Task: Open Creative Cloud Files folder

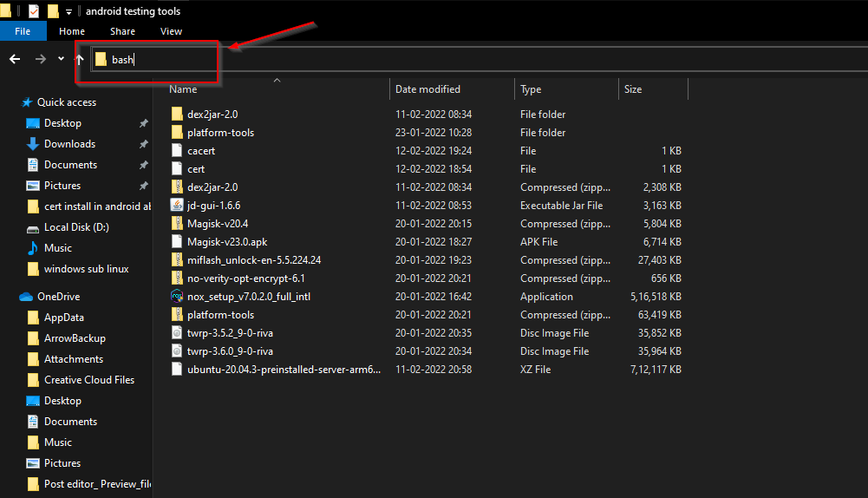Action: pyautogui.click(x=89, y=380)
